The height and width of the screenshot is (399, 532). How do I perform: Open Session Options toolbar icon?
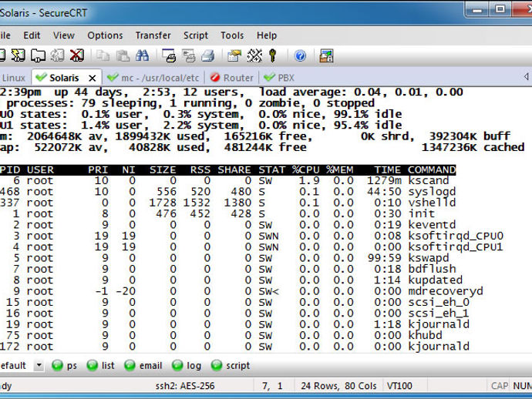tap(234, 55)
